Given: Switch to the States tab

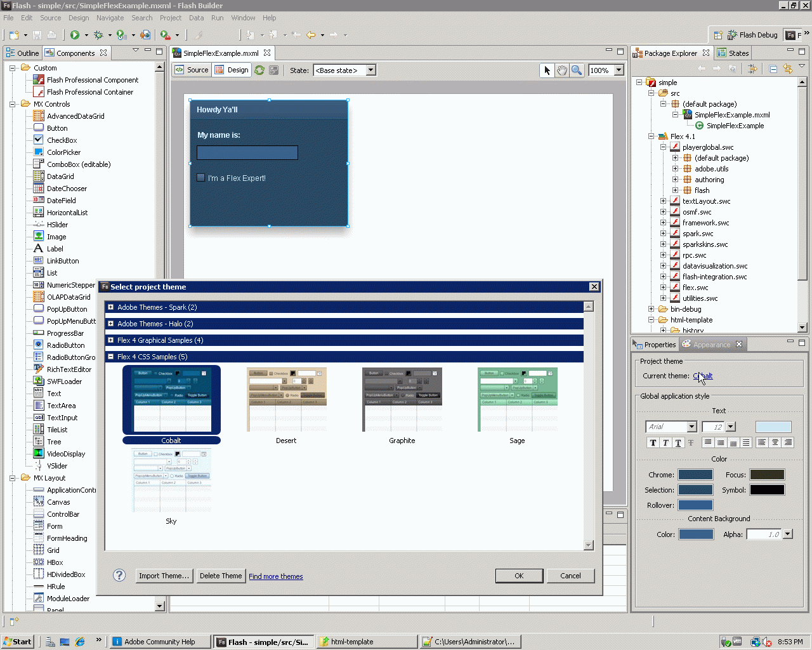Looking at the screenshot, I should [733, 53].
